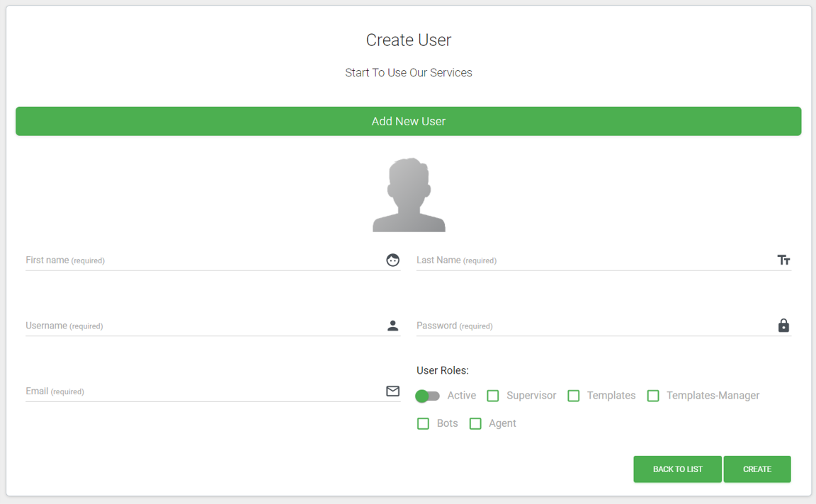
Task: Click the face icon in First name field
Action: coord(392,260)
